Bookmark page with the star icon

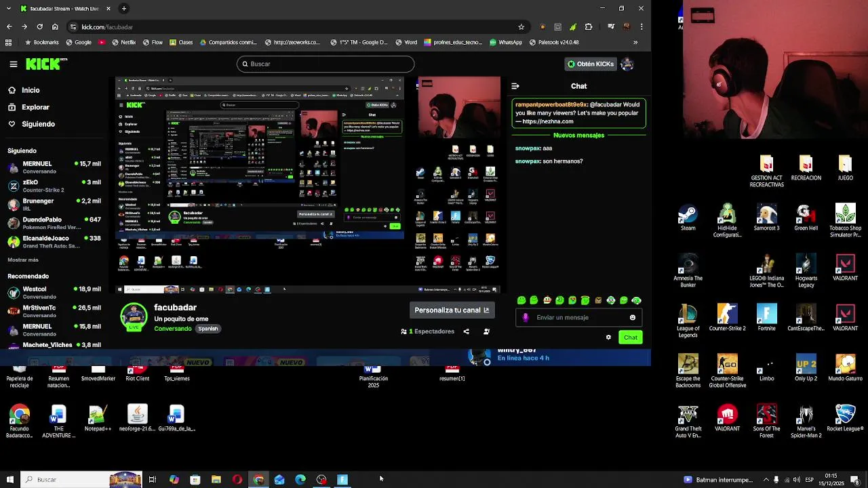click(x=521, y=27)
